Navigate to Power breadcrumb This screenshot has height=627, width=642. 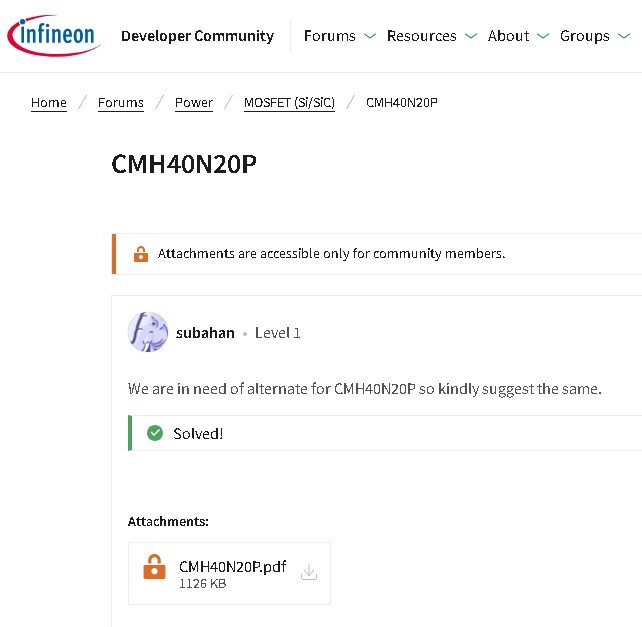tap(194, 103)
